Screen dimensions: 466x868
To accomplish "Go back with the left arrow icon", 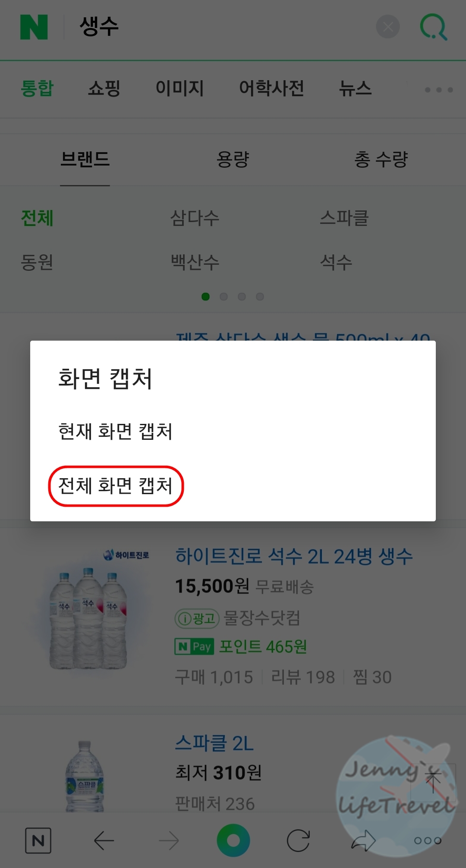I will (x=104, y=840).
